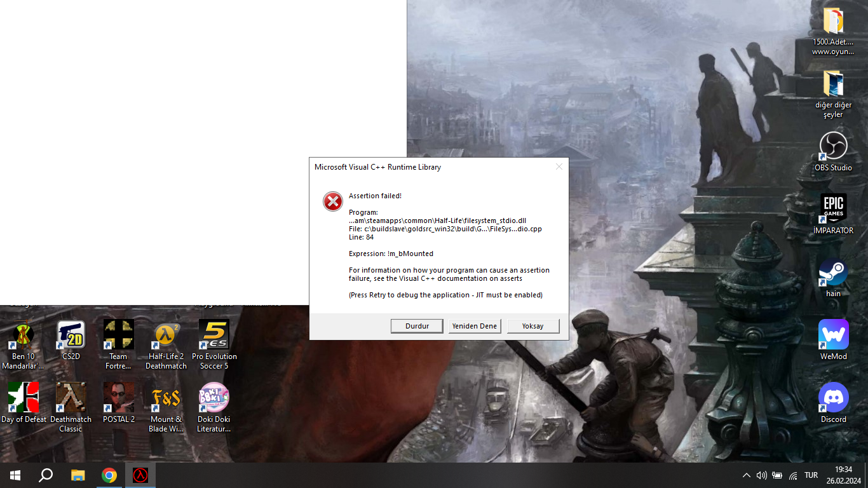
Task: Close the Visual C++ Runtime Library dialog
Action: [x=559, y=167]
